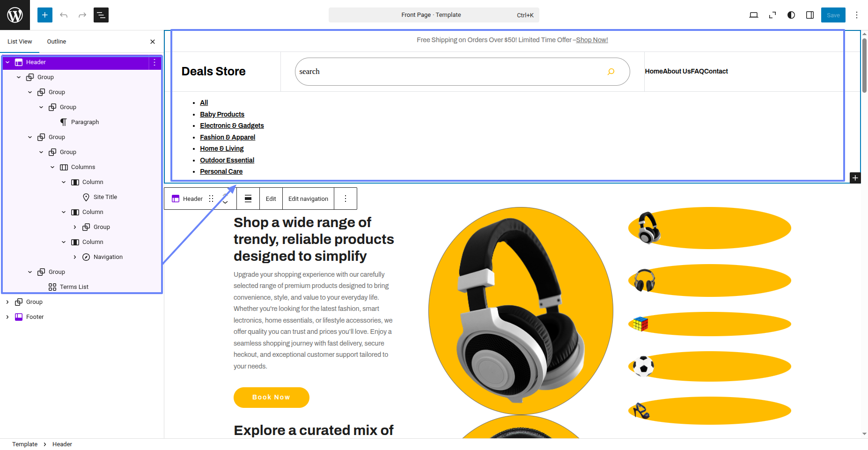Click the Change alignment toolbar icon
The width and height of the screenshot is (868, 450).
[248, 199]
